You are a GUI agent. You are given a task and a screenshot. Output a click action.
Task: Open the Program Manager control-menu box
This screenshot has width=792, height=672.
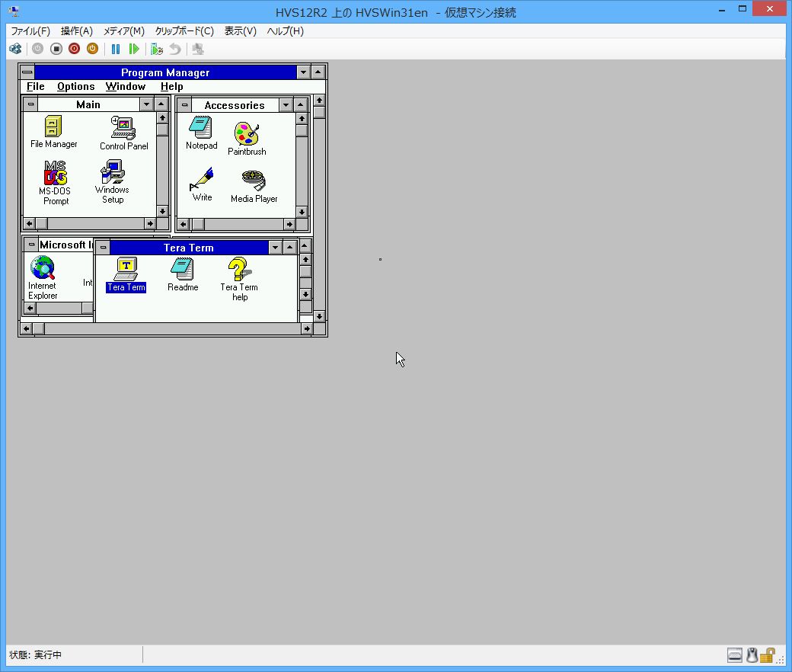[27, 72]
